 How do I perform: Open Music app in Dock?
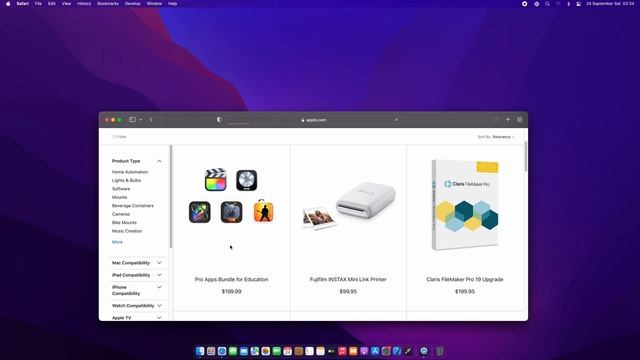click(x=342, y=351)
